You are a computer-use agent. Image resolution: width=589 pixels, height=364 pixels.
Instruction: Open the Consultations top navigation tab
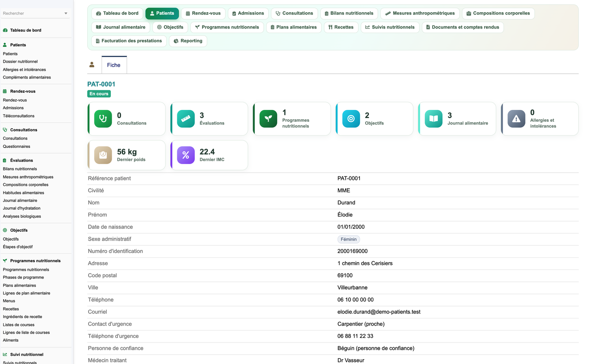[294, 13]
